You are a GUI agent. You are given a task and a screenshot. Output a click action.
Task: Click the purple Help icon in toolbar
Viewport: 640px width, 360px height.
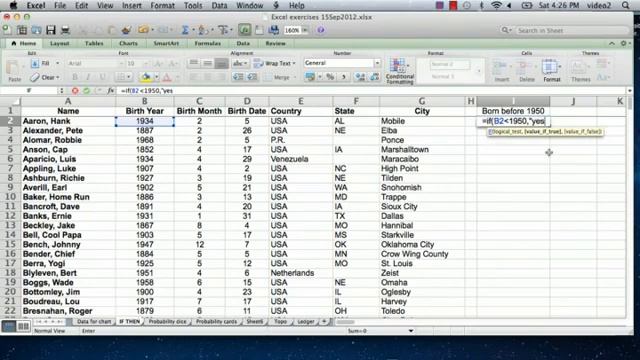coord(321,30)
